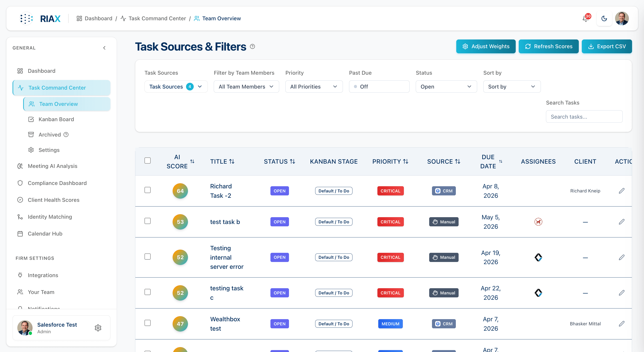This screenshot has height=352, width=644.
Task: Open the Richard Task -2 title
Action: point(221,191)
